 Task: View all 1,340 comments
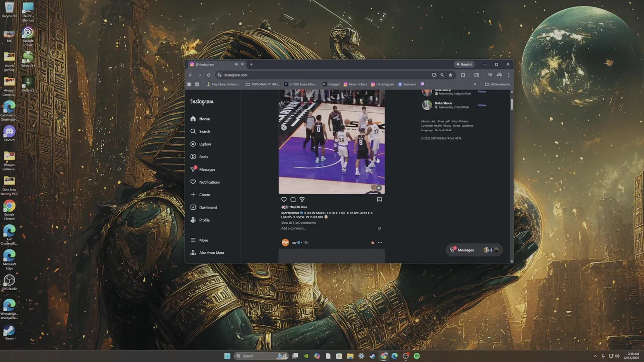click(298, 223)
